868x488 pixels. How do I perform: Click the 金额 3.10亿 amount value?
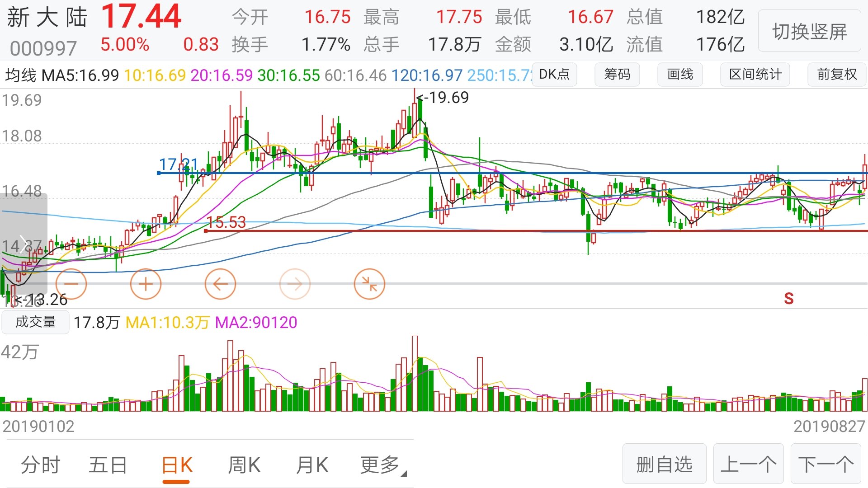(x=586, y=44)
